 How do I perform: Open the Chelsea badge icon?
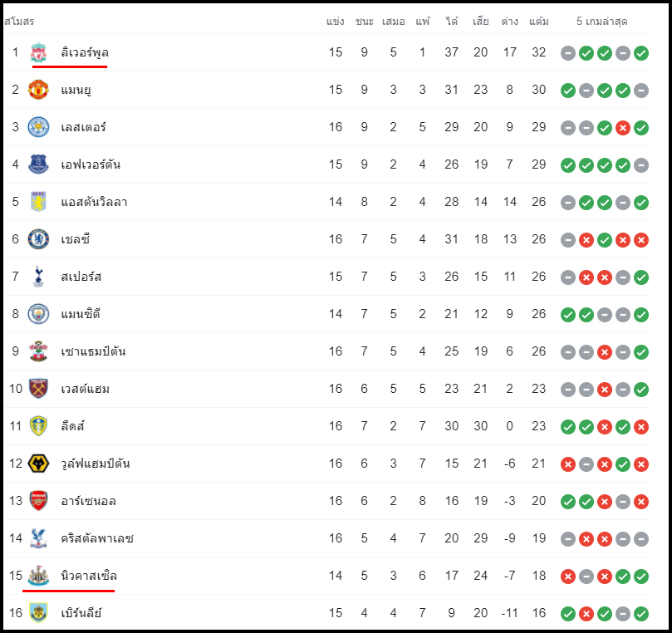[38, 239]
